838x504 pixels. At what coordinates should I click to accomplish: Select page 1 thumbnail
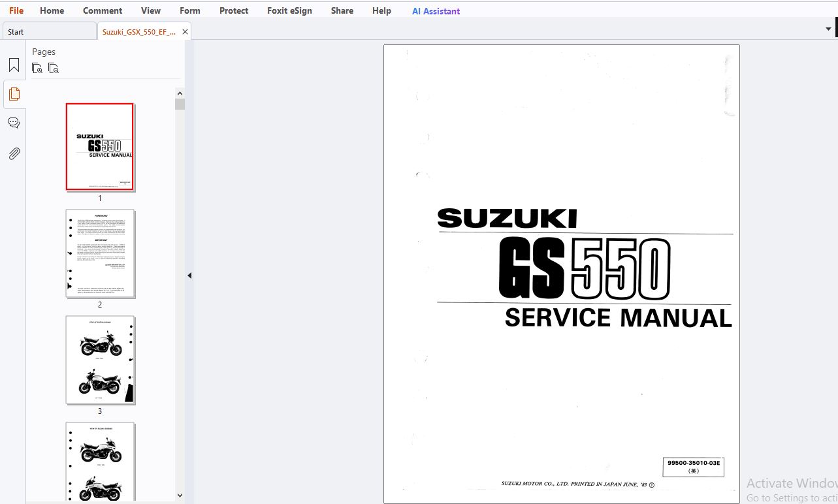[100, 147]
